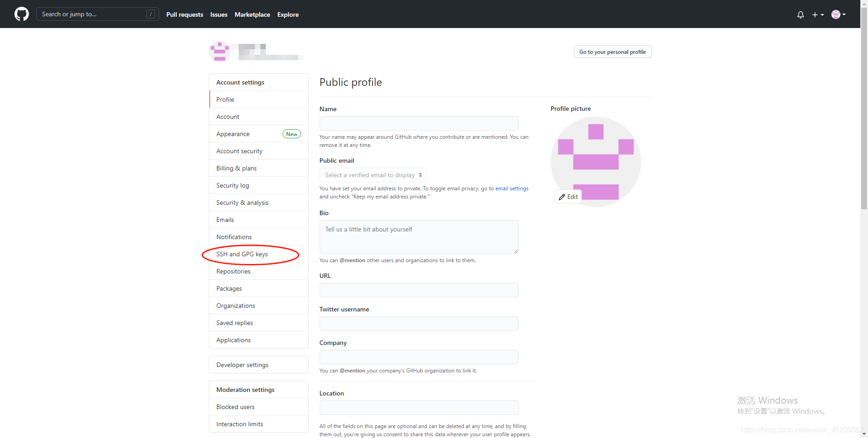This screenshot has width=868, height=438.
Task: Click the Company input field
Action: pos(419,357)
